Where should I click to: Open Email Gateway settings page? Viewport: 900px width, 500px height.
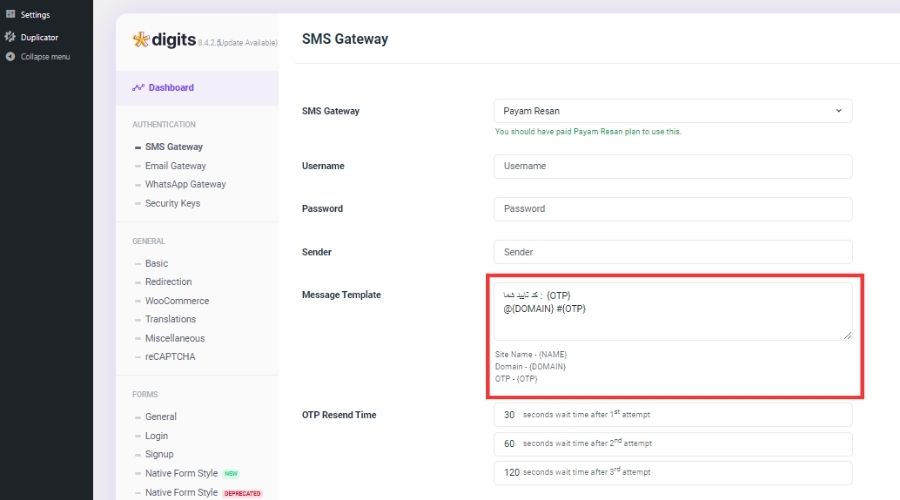[175, 166]
